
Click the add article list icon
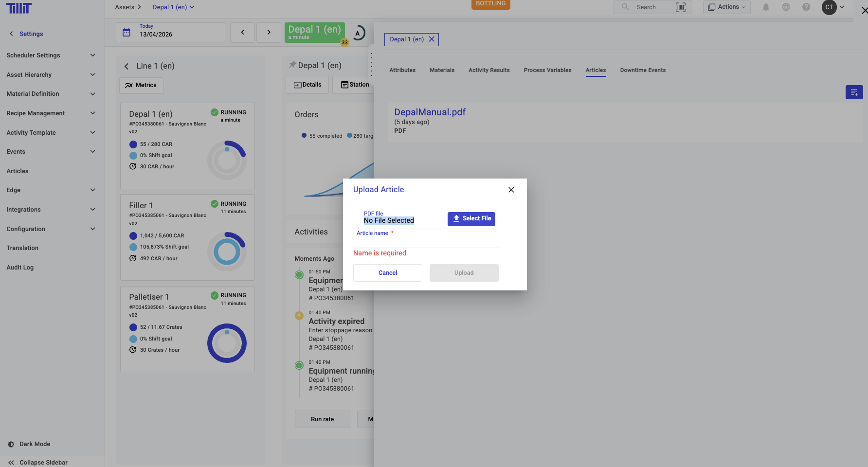point(854,92)
